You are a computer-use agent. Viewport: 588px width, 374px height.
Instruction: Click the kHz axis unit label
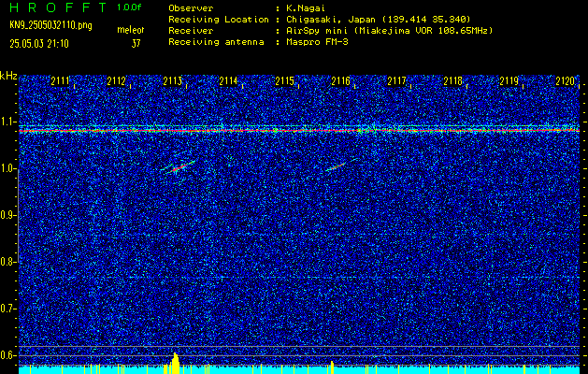click(8, 76)
